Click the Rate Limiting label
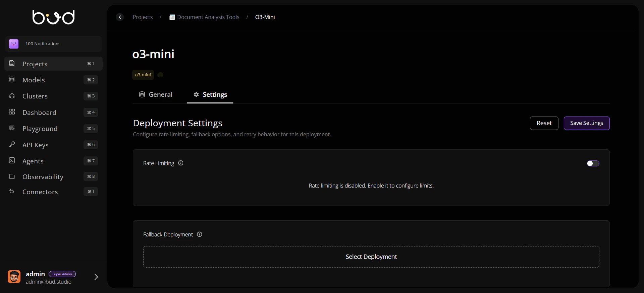The image size is (644, 293). tap(159, 163)
